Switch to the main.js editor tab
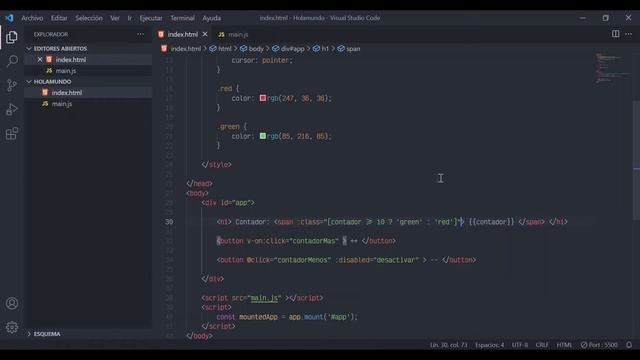640x360 pixels. pyautogui.click(x=233, y=34)
